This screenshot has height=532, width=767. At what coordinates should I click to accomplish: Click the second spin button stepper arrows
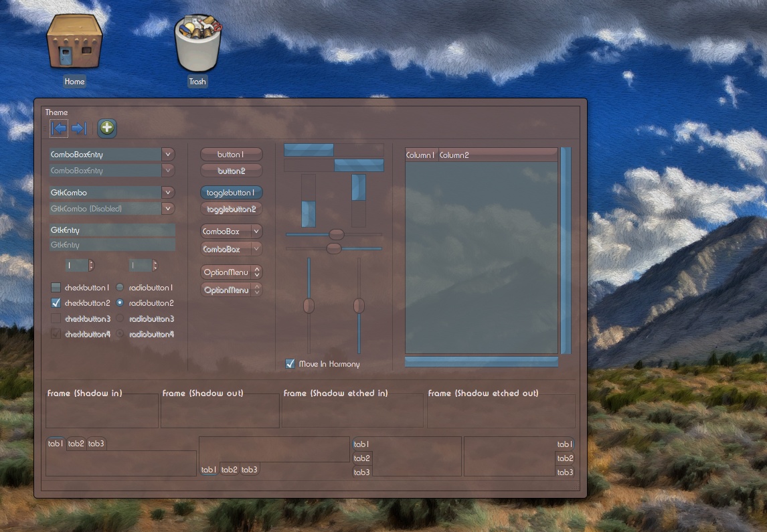click(155, 266)
